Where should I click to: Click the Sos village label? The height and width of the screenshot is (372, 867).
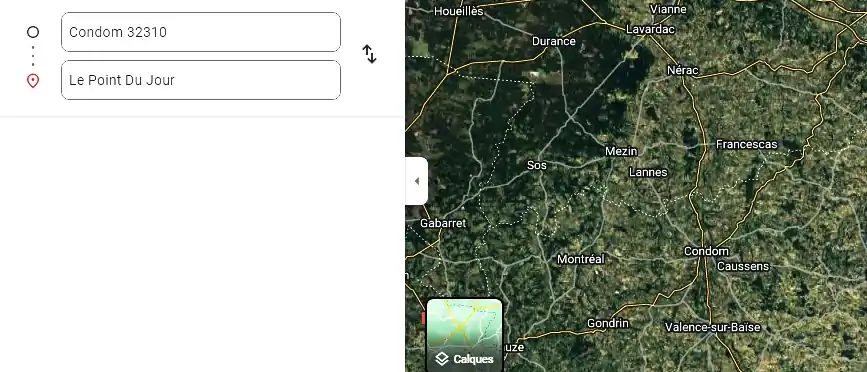(536, 165)
